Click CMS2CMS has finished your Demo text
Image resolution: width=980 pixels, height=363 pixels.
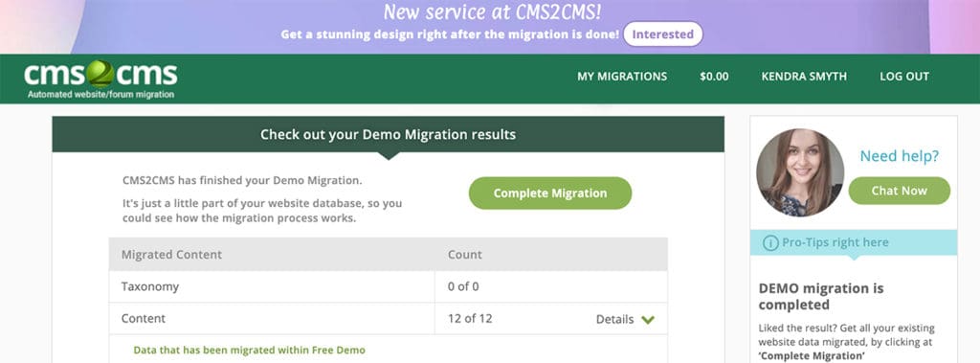coord(242,181)
